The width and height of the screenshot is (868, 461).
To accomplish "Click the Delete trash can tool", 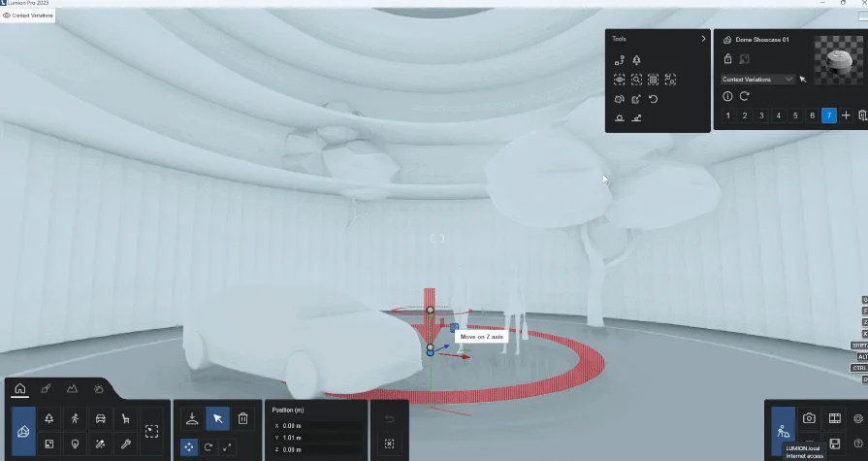I will coord(243,418).
